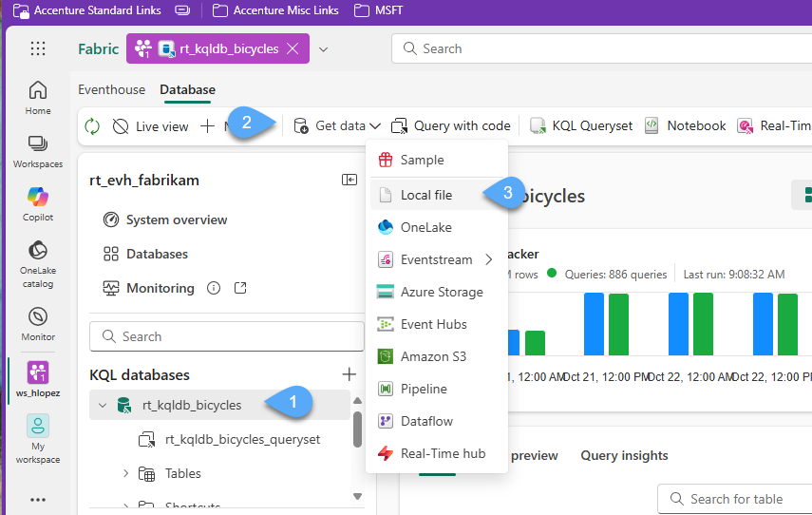This screenshot has width=812, height=515.
Task: Toggle Live view in the toolbar
Action: [x=151, y=126]
